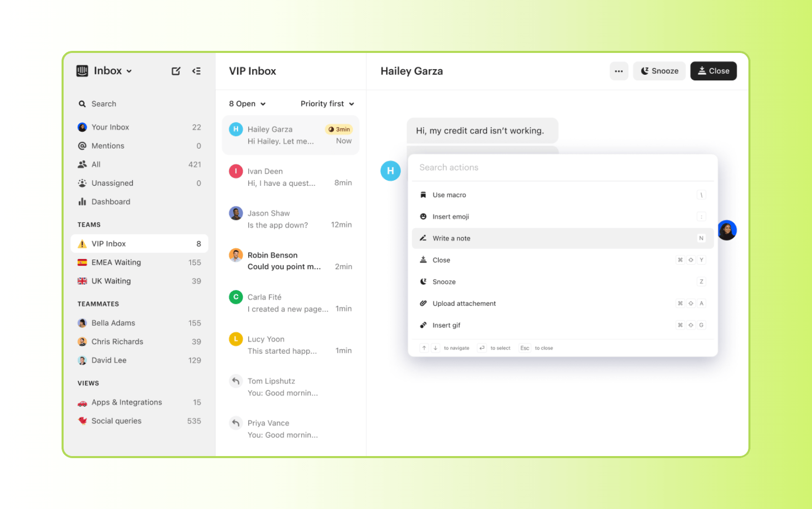
Task: Choose the Insert gif action
Action: point(563,325)
